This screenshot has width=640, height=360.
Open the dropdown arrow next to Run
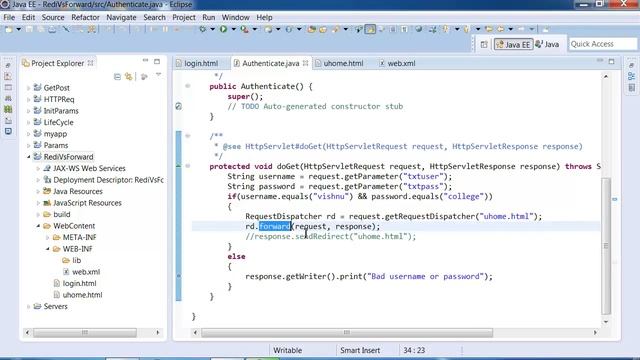tap(233, 29)
